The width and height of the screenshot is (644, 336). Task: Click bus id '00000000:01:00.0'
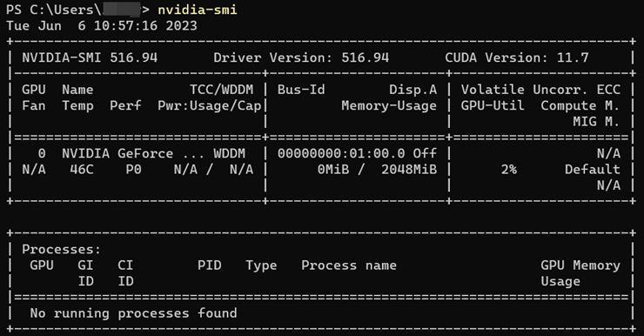(x=341, y=153)
